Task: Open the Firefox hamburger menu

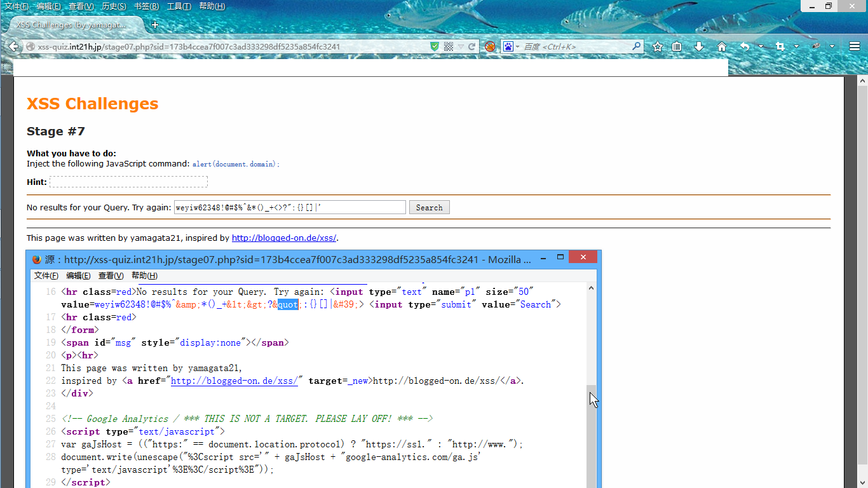Action: (854, 46)
